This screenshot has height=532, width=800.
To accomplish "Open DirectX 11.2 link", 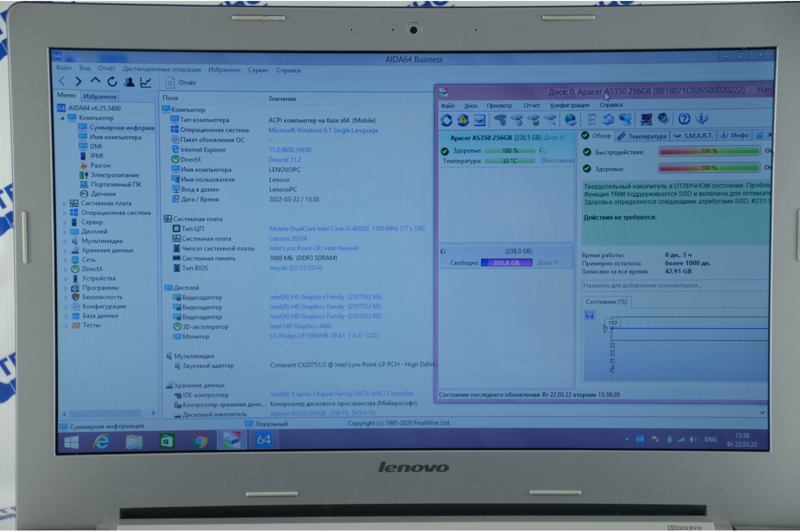I will pyautogui.click(x=285, y=160).
